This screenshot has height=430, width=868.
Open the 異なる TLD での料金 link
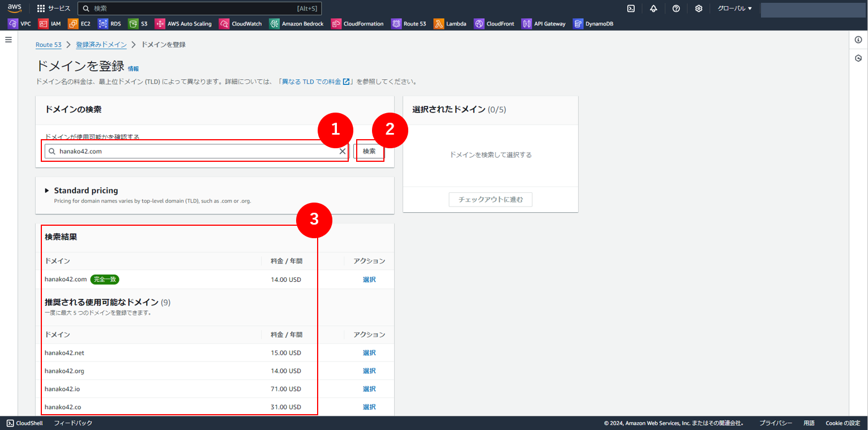(x=316, y=81)
